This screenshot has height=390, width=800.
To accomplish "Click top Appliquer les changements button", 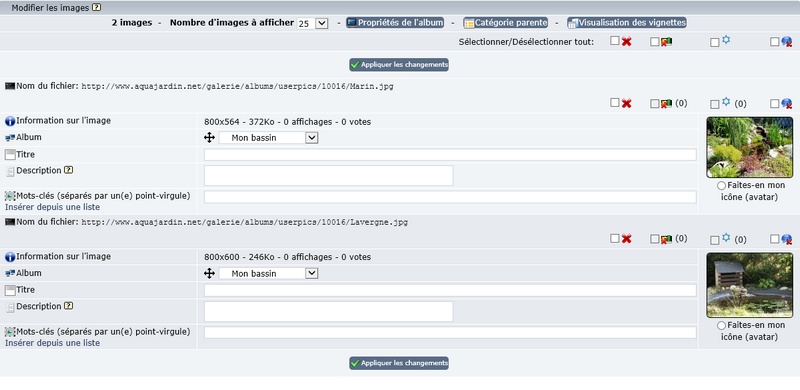I will coord(399,65).
